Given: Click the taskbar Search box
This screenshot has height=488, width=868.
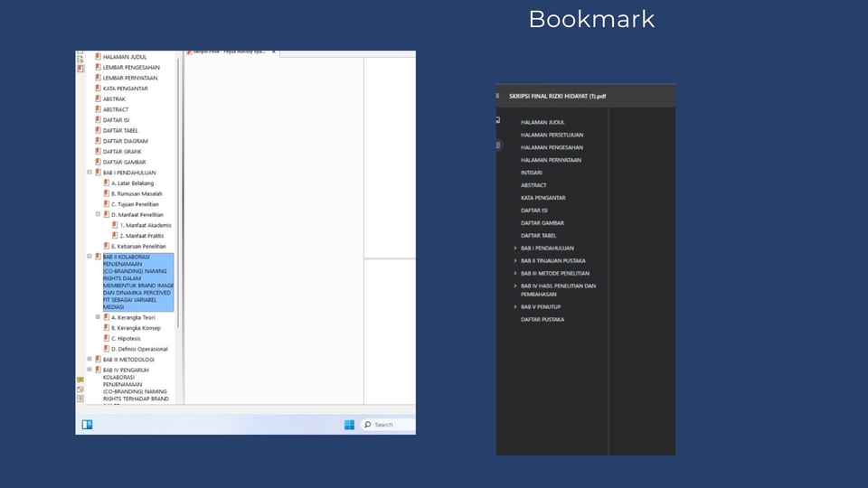Looking at the screenshot, I should coord(388,425).
